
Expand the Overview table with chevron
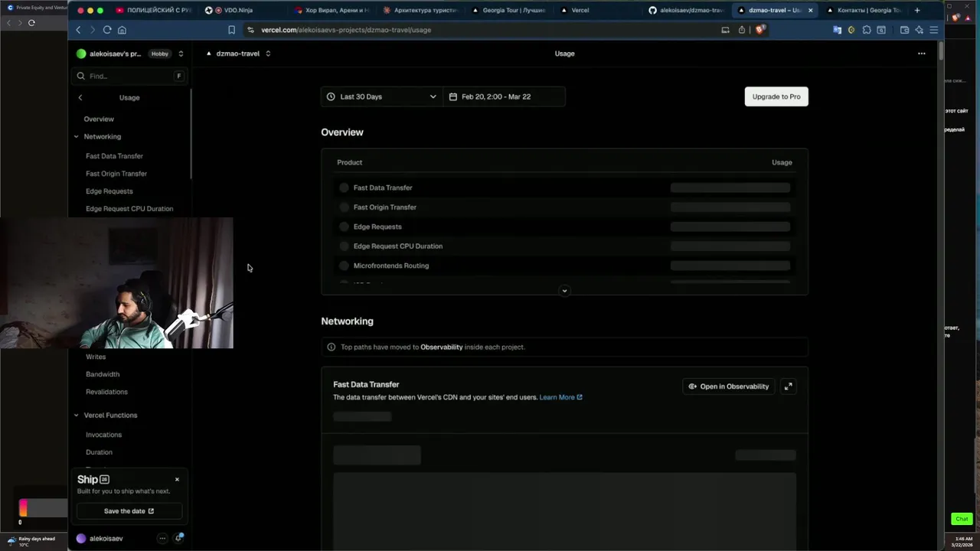(x=564, y=291)
